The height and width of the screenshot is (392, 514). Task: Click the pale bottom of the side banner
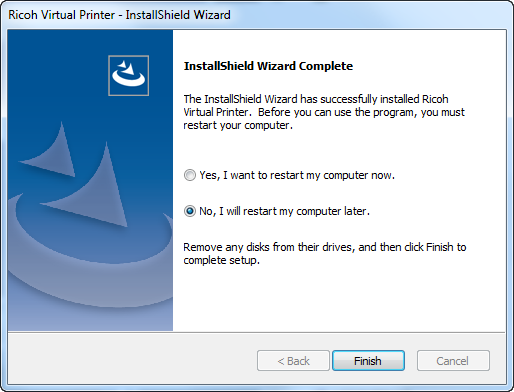tap(90, 318)
